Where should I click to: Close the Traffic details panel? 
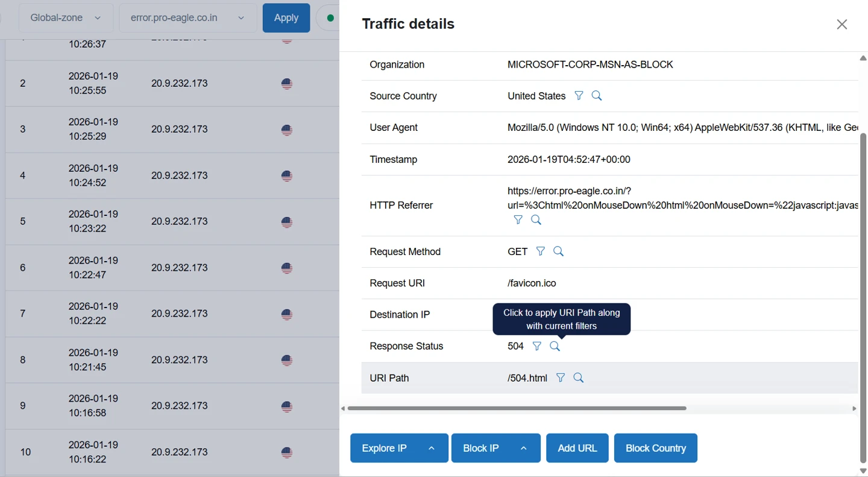pyautogui.click(x=841, y=24)
